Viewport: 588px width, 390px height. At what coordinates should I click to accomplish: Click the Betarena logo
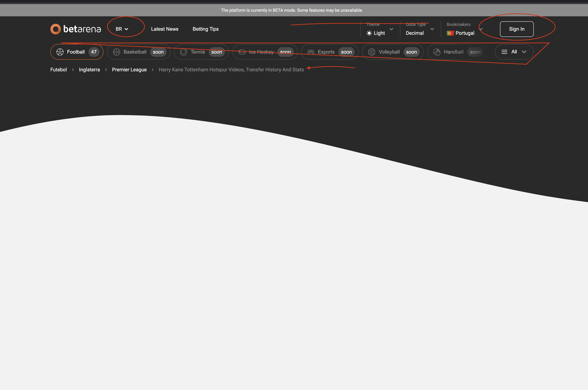75,29
